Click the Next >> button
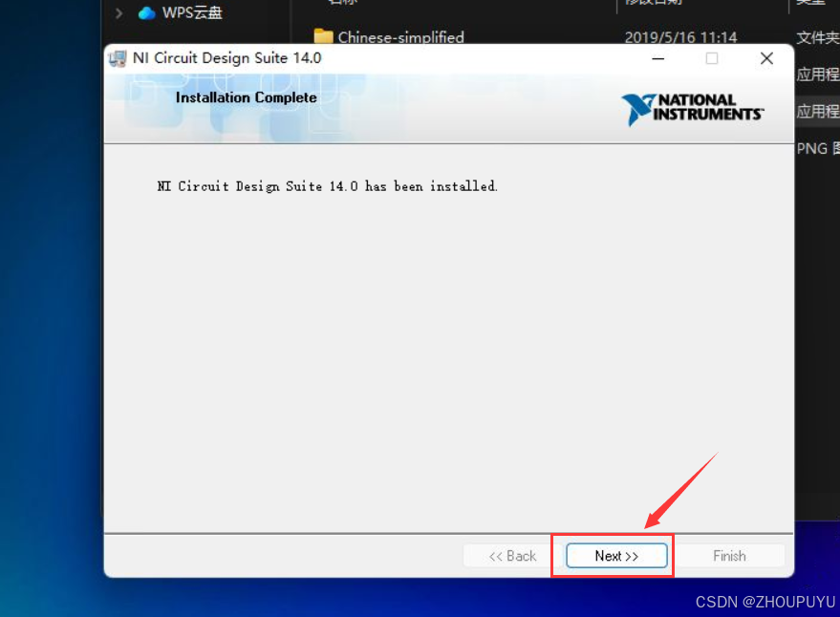The width and height of the screenshot is (840, 617). click(x=616, y=556)
